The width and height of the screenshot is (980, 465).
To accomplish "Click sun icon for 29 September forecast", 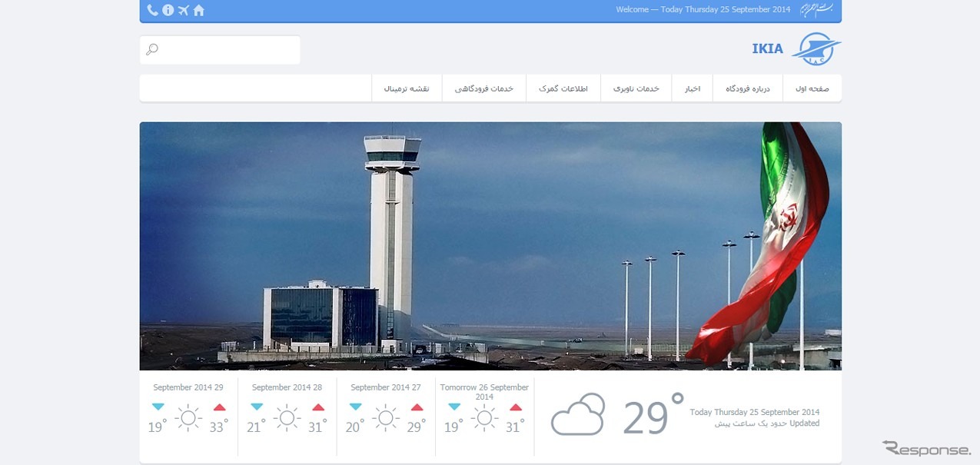I will 188,418.
